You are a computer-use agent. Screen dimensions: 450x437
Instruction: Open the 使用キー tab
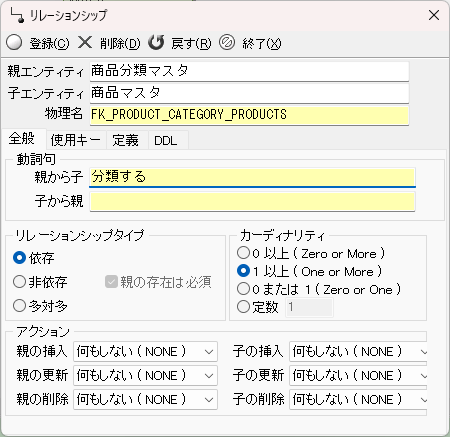click(x=76, y=140)
